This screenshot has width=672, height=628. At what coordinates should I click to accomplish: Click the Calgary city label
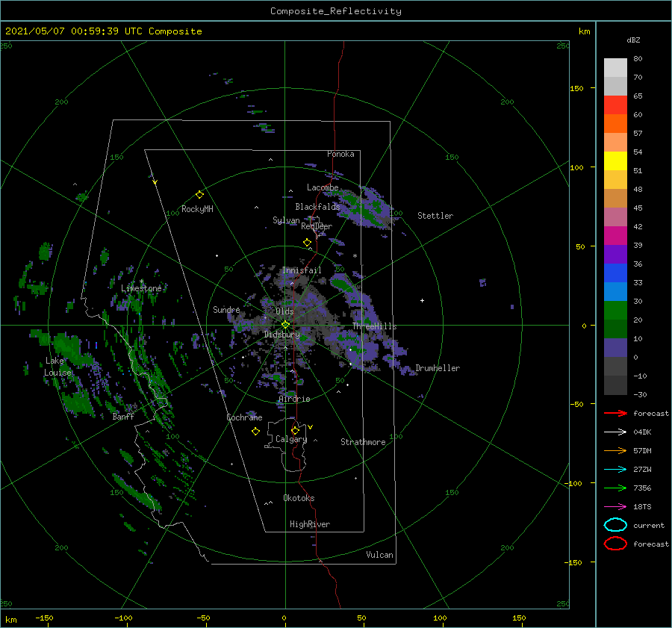(x=291, y=439)
